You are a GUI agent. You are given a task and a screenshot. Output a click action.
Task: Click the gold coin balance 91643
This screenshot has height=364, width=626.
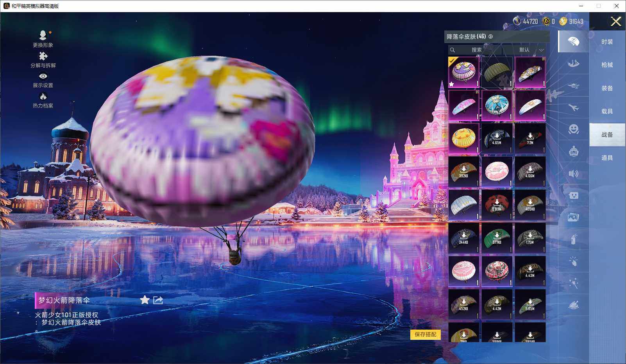point(571,21)
